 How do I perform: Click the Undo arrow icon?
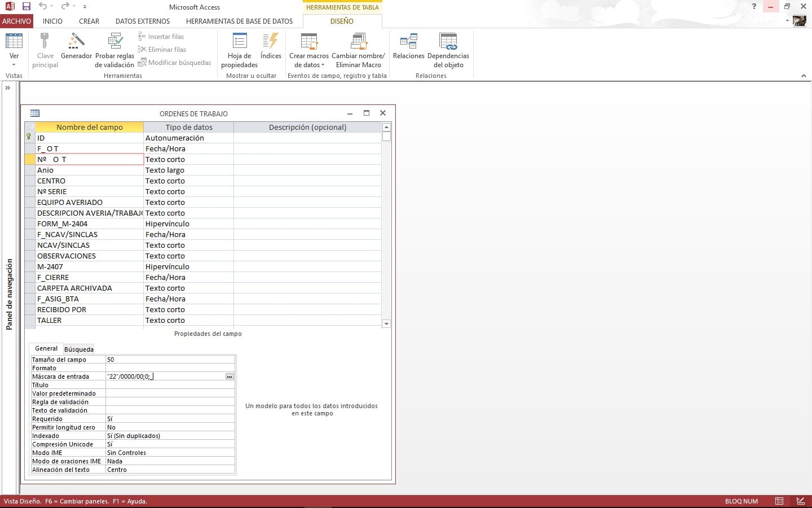43,6
